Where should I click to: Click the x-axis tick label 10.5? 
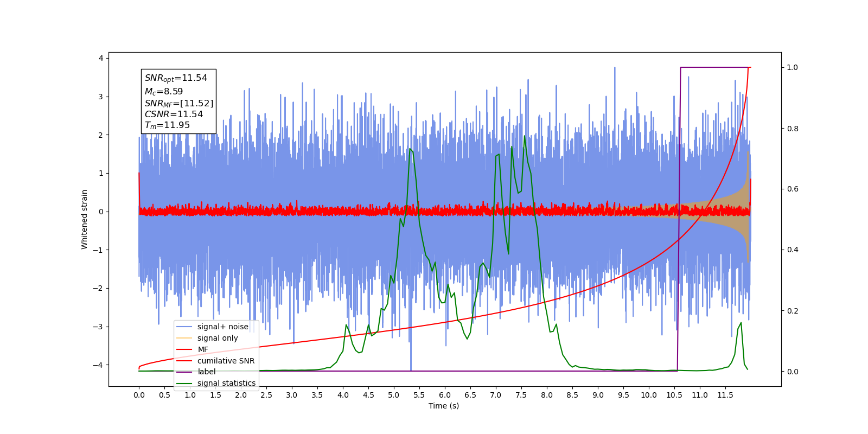coord(674,395)
